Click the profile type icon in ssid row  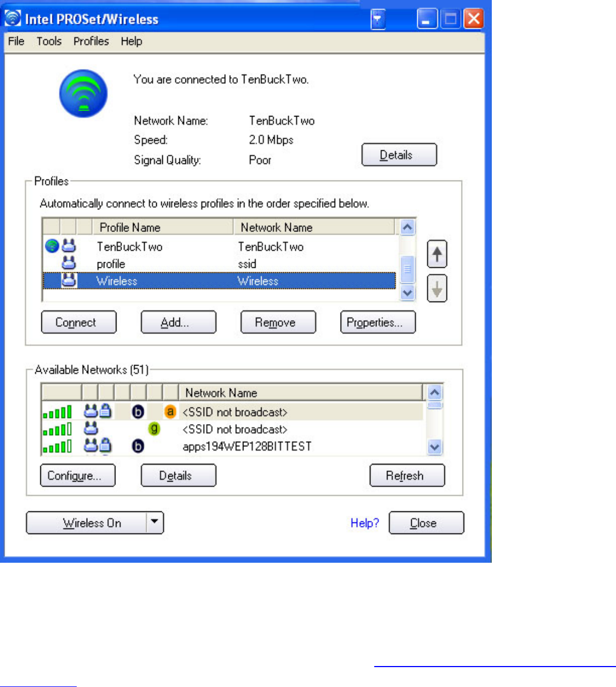point(68,263)
